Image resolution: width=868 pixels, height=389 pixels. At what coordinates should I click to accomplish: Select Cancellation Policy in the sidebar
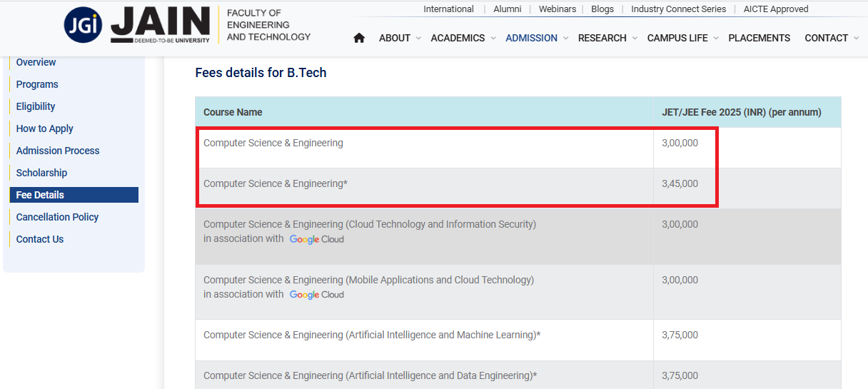[x=57, y=217]
